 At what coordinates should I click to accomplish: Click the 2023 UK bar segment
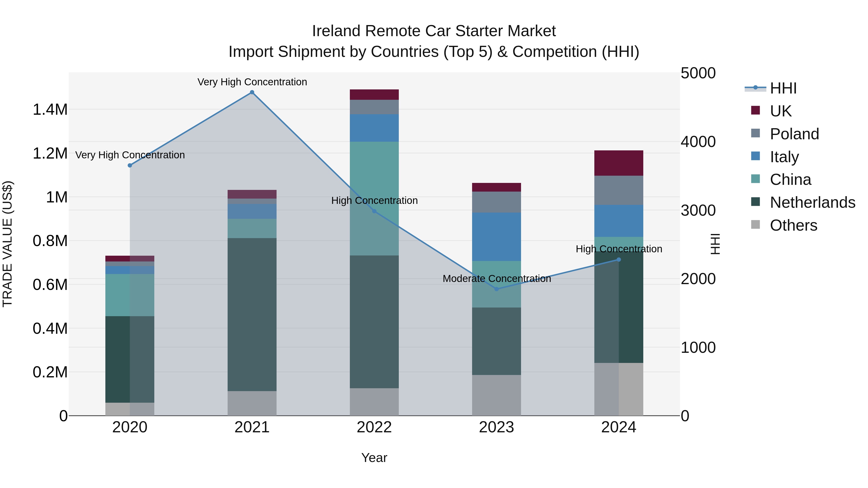(496, 187)
